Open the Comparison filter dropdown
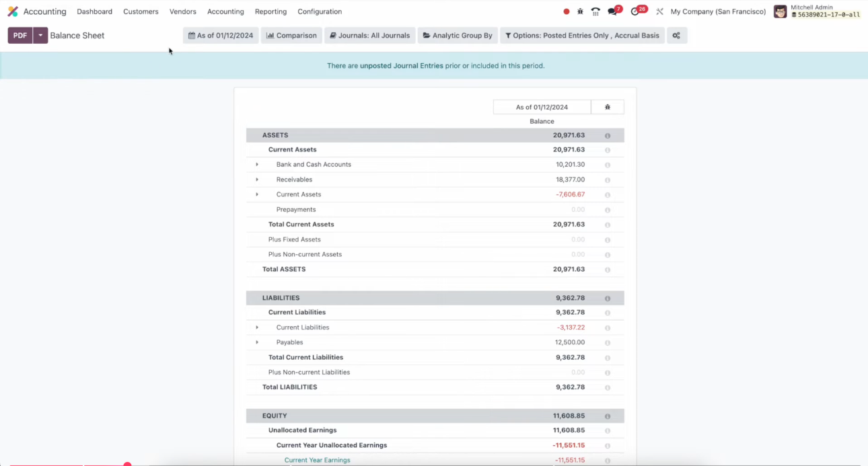The width and height of the screenshot is (868, 466). (291, 36)
